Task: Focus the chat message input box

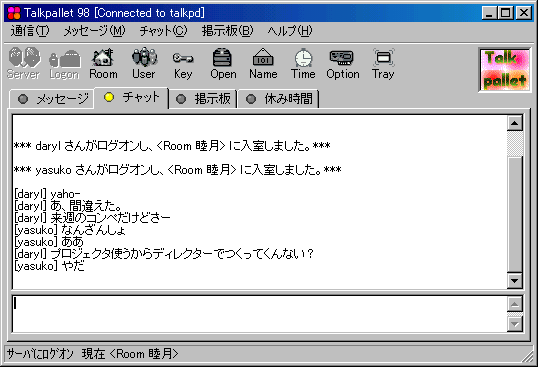Action: (x=260, y=314)
